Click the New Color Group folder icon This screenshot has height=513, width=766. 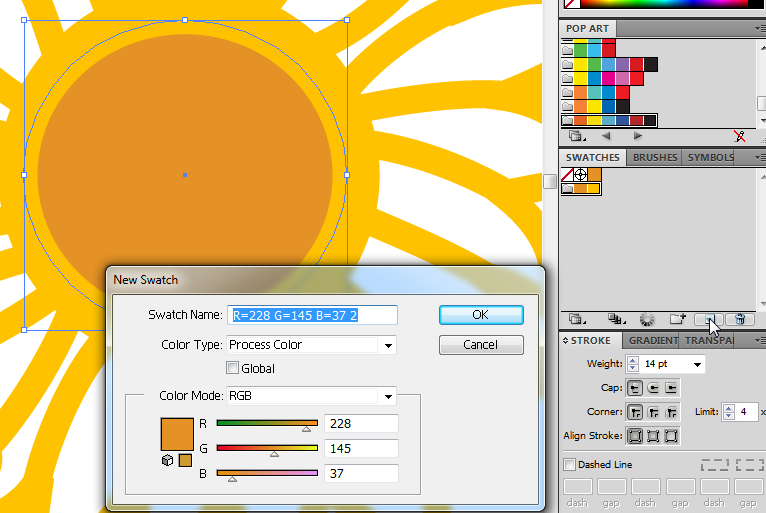coord(677,319)
